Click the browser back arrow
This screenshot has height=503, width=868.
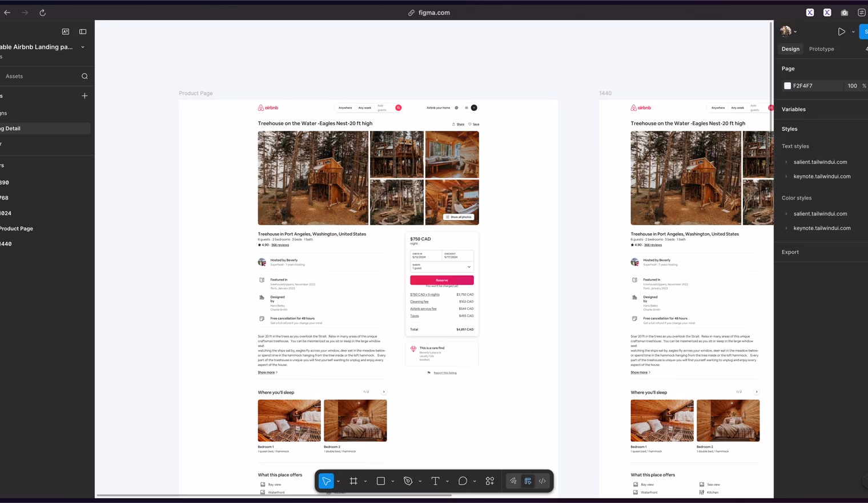(7, 13)
